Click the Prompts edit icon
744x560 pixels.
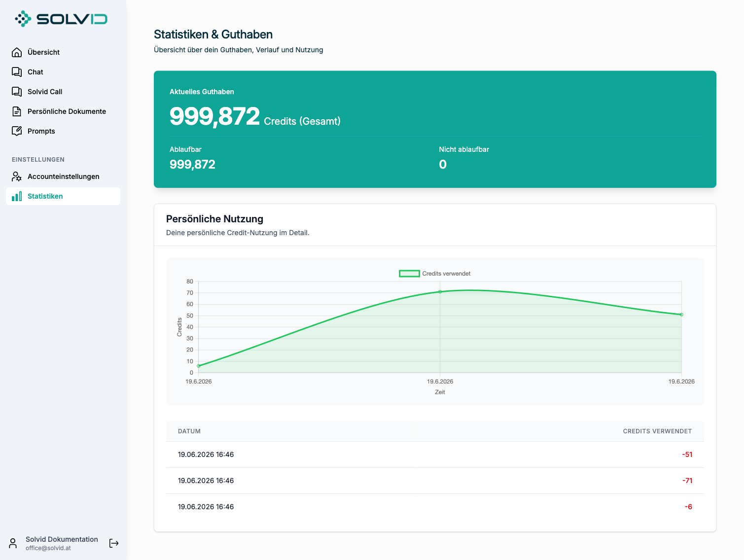(x=17, y=131)
